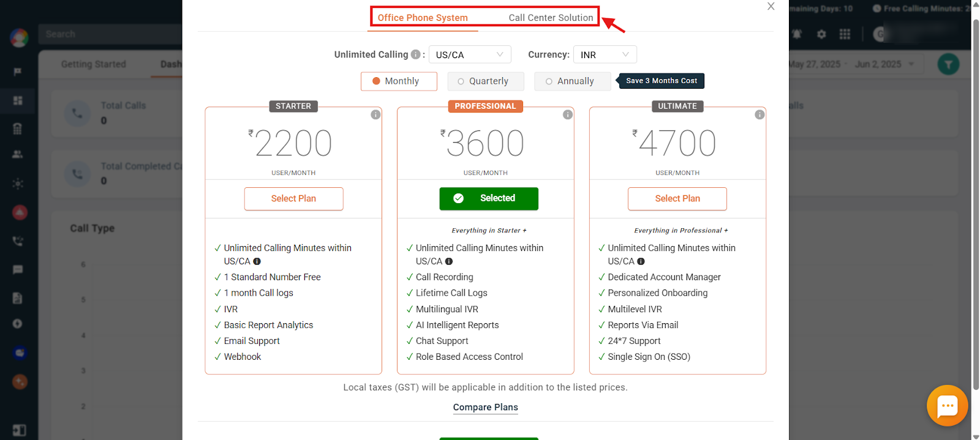Select Monthly billing option
Screen dimensions: 980x440
coord(399,81)
